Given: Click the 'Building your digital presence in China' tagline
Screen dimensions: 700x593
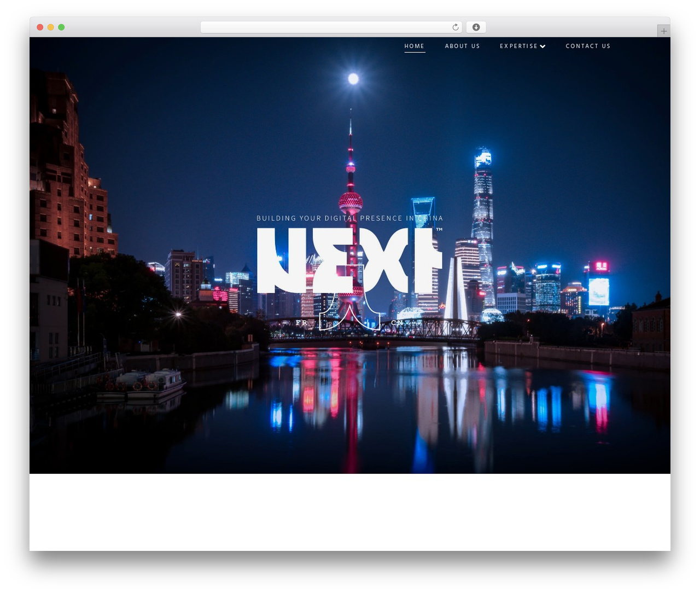Looking at the screenshot, I should 349,218.
